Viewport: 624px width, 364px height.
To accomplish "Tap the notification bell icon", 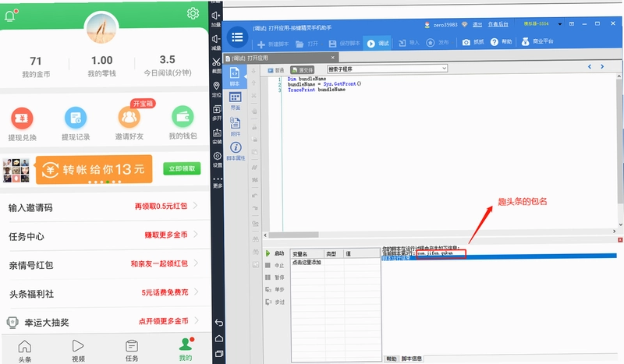I will pos(11,16).
